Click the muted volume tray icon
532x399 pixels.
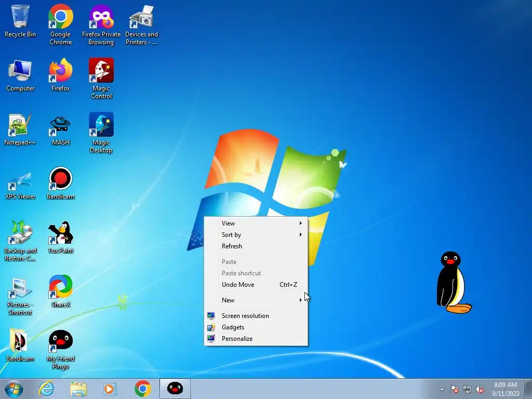(480, 389)
